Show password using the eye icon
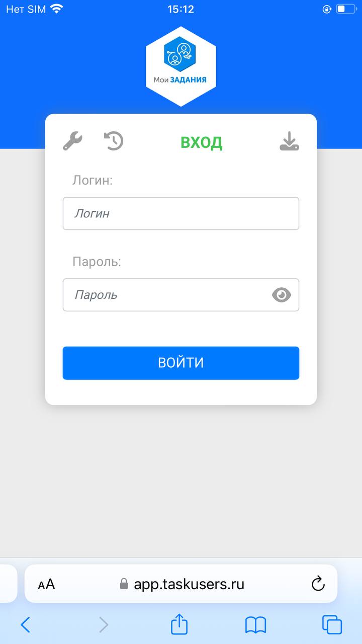 [x=282, y=295]
